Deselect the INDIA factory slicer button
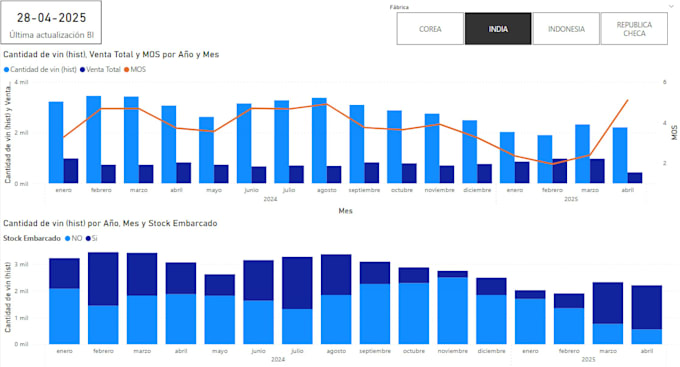680x367 pixels. (x=498, y=29)
